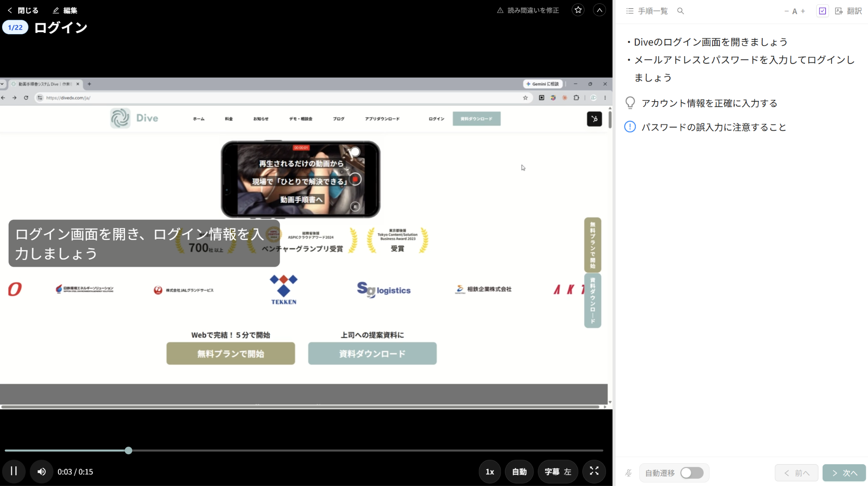Advance with the 次へ button
Image resolution: width=868 pixels, height=486 pixels.
[844, 473]
